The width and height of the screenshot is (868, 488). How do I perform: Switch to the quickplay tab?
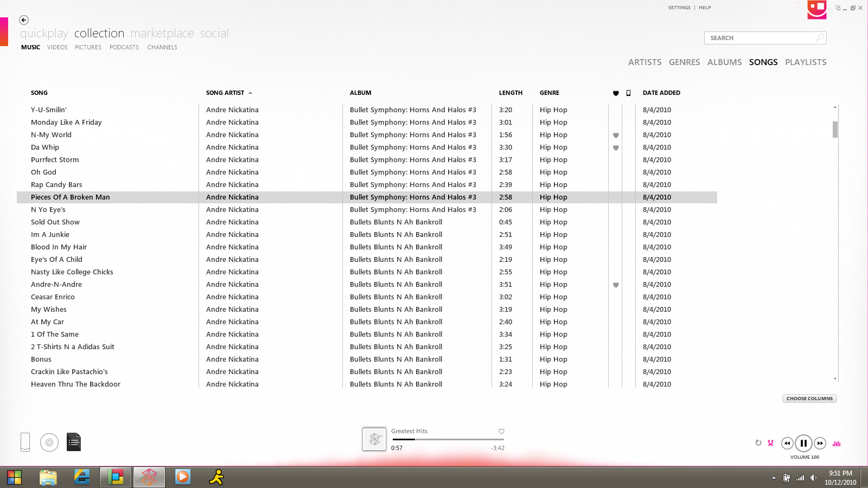point(44,34)
